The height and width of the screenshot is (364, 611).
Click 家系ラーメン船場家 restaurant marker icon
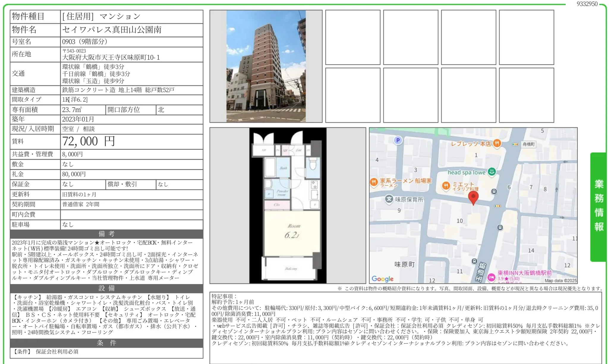374,182
